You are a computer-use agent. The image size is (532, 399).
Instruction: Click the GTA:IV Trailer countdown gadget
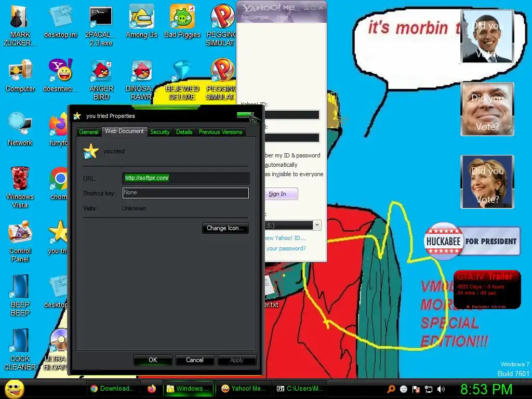[487, 289]
